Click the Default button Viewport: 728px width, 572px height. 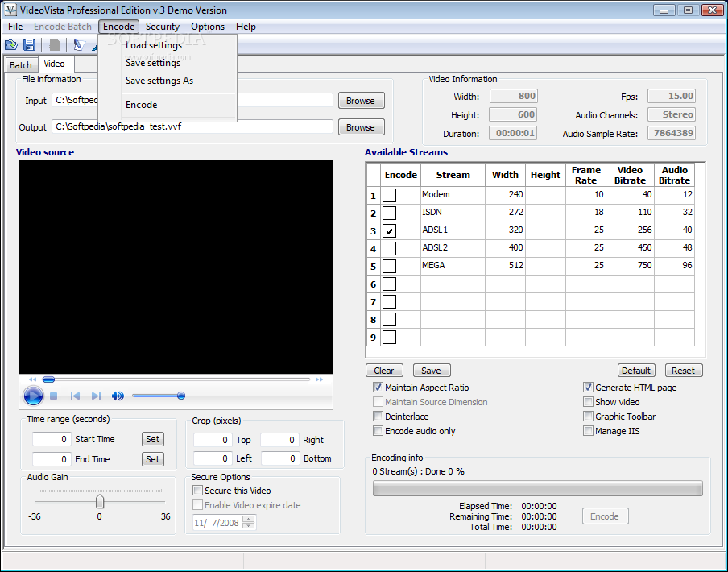636,371
